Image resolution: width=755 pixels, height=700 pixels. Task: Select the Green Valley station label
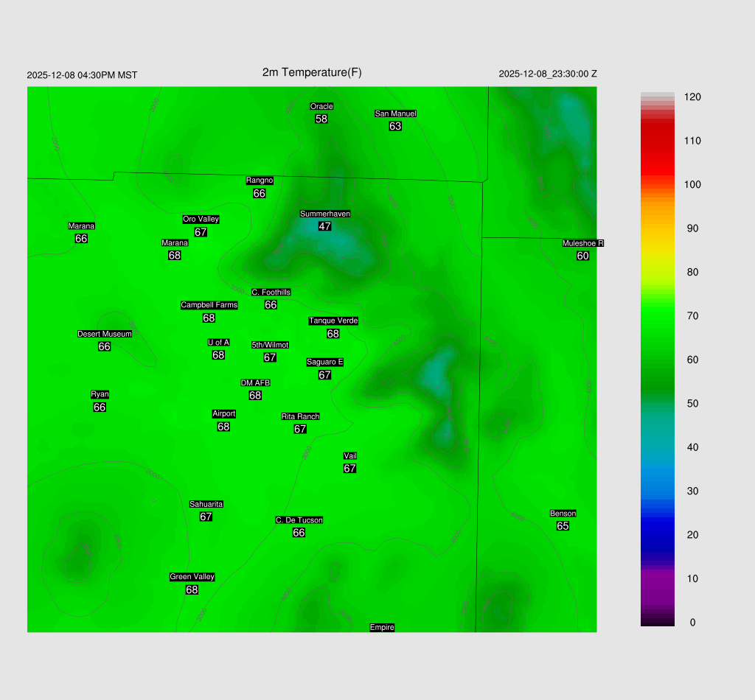[192, 577]
